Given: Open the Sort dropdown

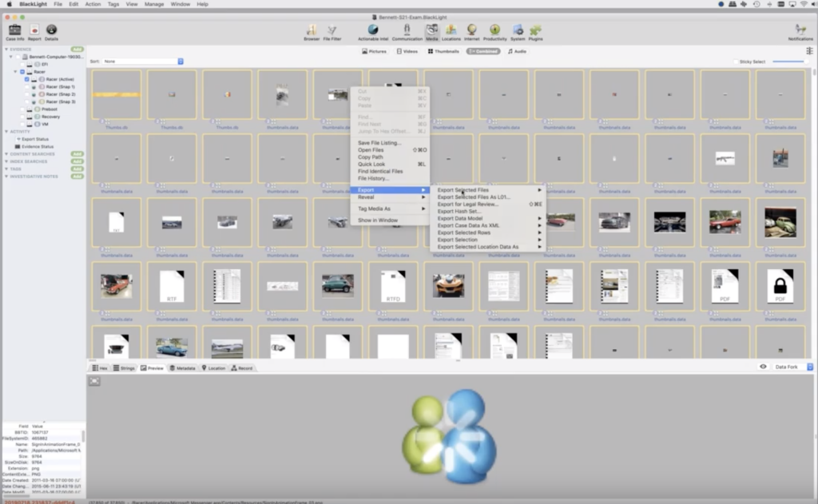Looking at the screenshot, I should coord(144,62).
